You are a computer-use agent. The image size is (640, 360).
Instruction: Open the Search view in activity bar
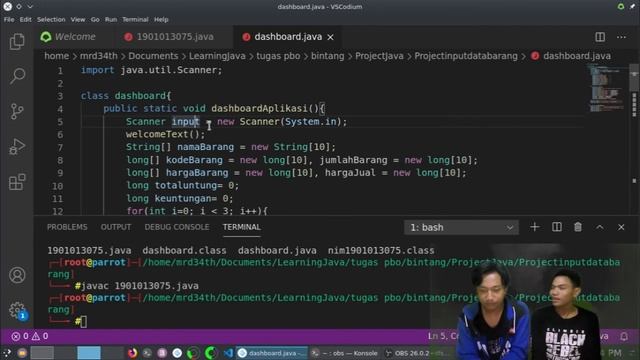(17, 76)
